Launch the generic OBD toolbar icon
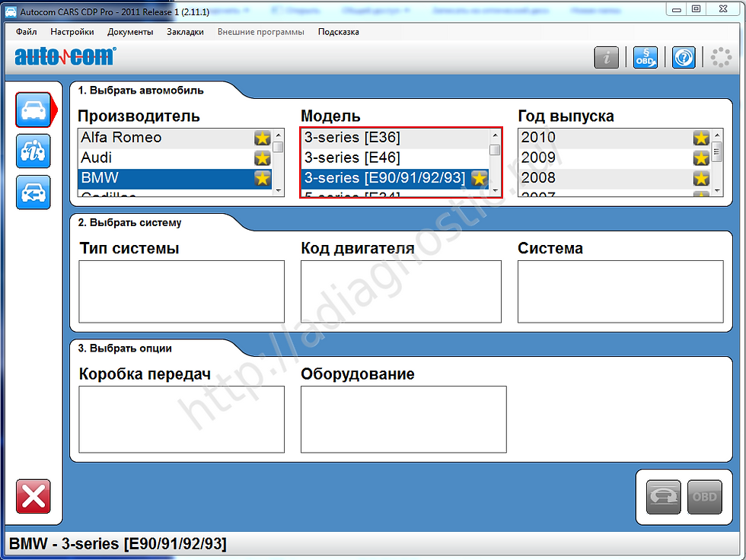The width and height of the screenshot is (746, 560). (646, 58)
